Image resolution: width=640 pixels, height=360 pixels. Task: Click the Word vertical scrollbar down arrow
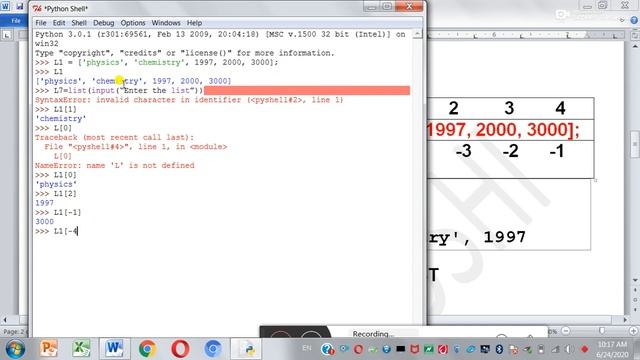(635, 280)
